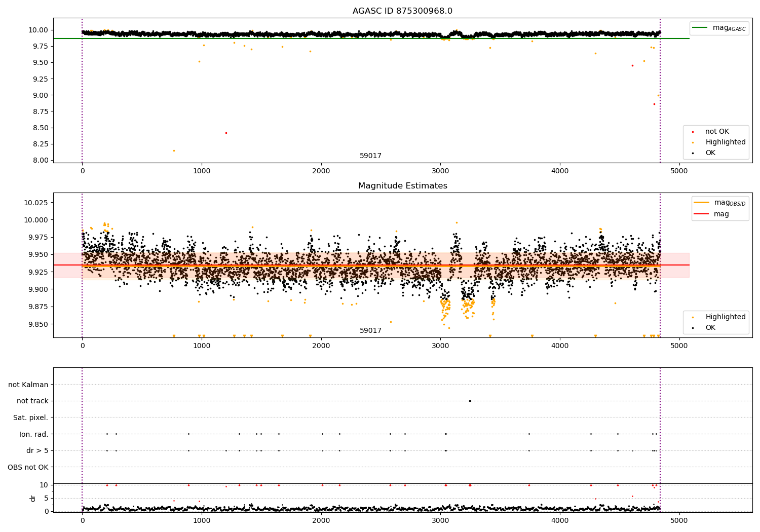Click the 9.950 y-tick in Magnitude Estimates
760x532 pixels.
[x=38, y=255]
